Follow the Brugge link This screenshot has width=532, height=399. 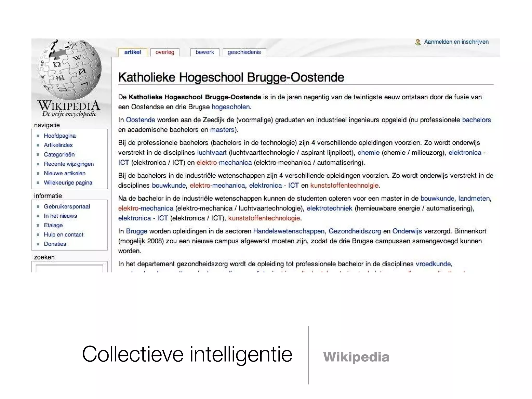(137, 231)
